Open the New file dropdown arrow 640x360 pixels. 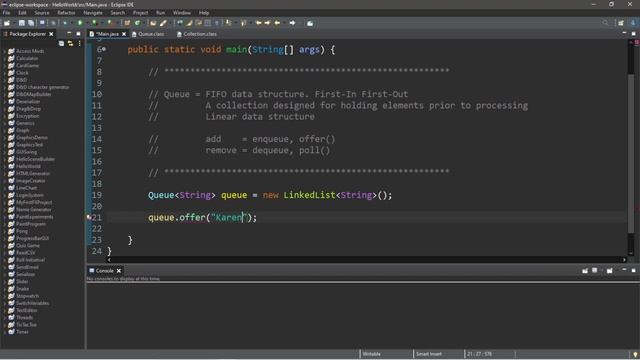click(14, 23)
